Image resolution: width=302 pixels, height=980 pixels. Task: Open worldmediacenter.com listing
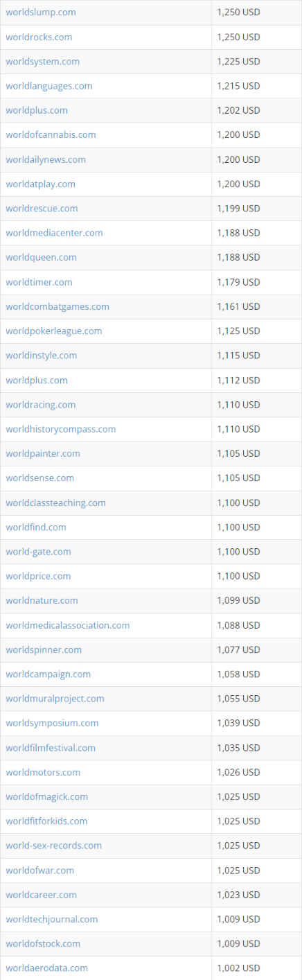54,233
